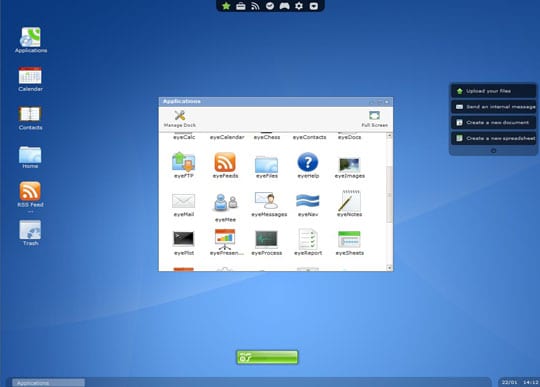Launch eyeNav browser icon

tap(308, 201)
